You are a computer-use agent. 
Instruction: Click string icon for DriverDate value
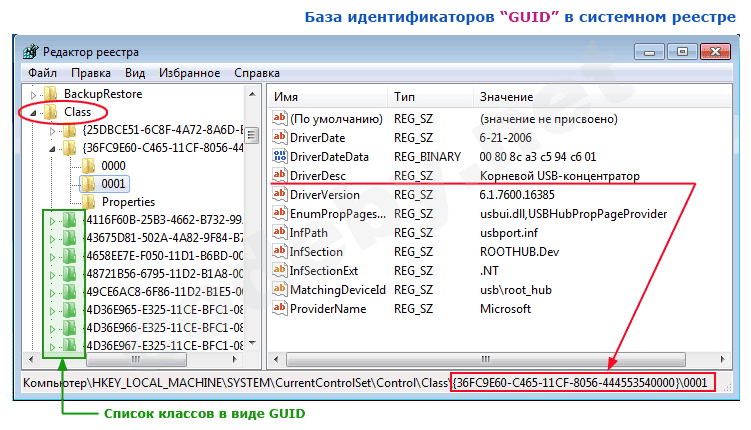[x=280, y=136]
